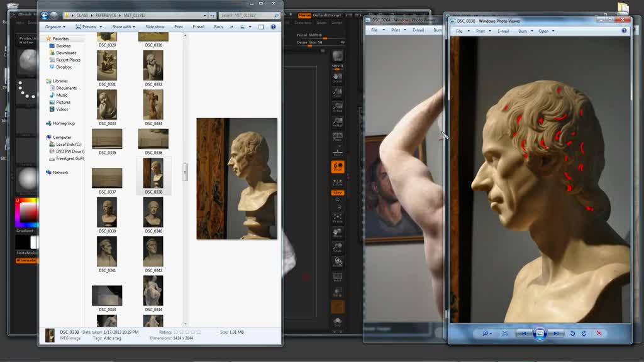644x362 pixels.
Task: Open the File menu in DSC_0264 viewer
Action: tap(378, 30)
